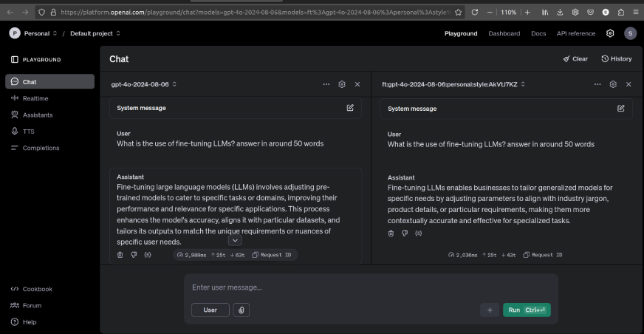View JSON of left assistant response
Viewport: 644px width, 334px height.
pyautogui.click(x=148, y=255)
